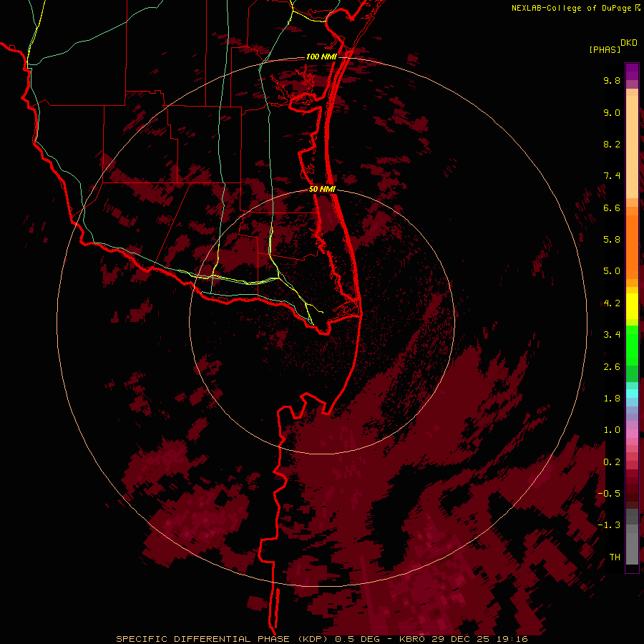Pick the cyan segment beside 1.8
The image size is (644, 644).
(x=632, y=394)
